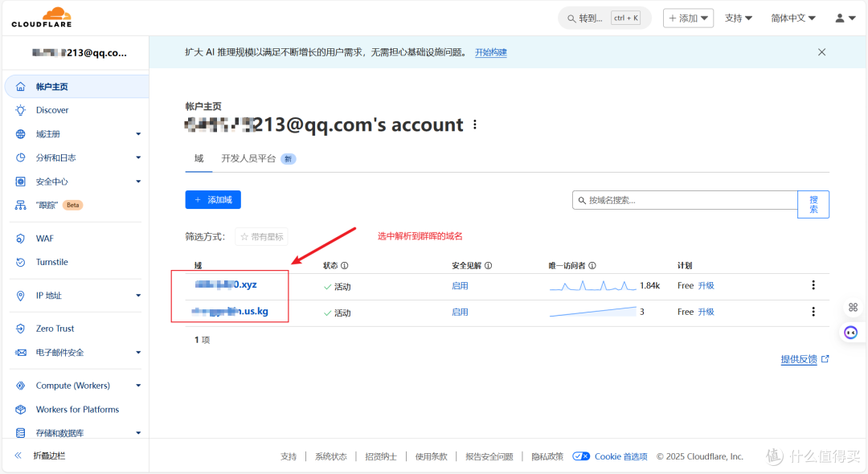
Task: Click the analytics and logs clock icon
Action: tap(20, 157)
